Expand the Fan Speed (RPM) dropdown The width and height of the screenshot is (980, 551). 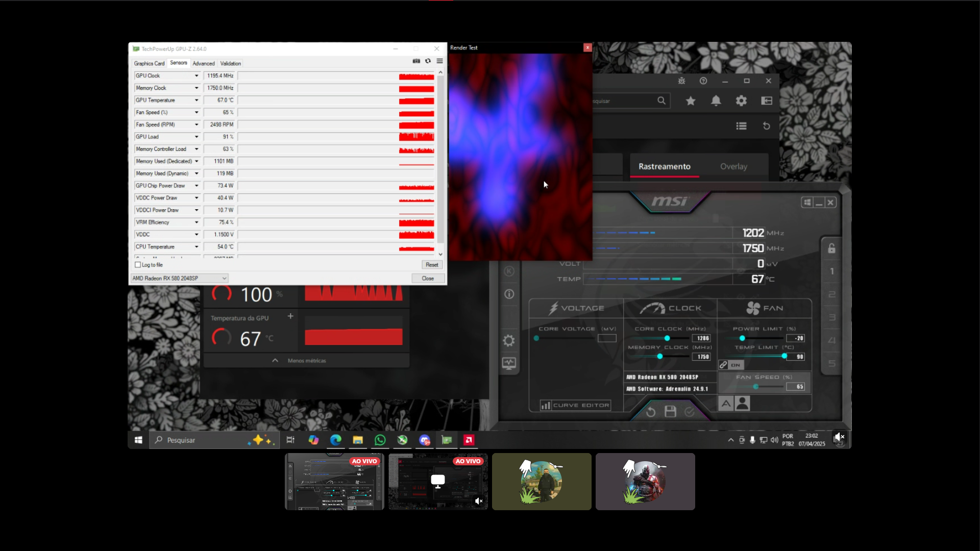[197, 125]
